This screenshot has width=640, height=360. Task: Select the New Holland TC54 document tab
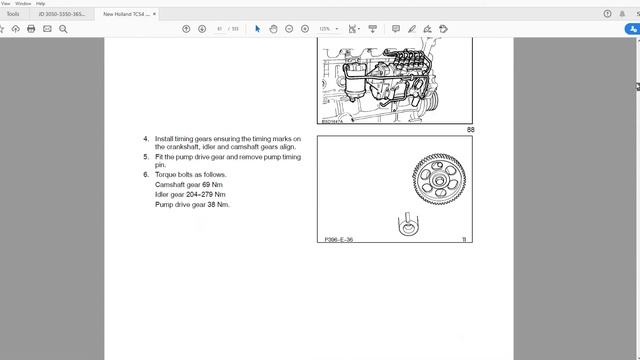[x=126, y=14]
